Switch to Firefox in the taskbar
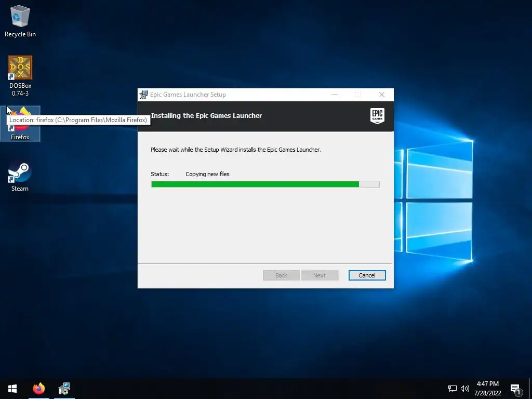This screenshot has width=532, height=399. [x=38, y=389]
